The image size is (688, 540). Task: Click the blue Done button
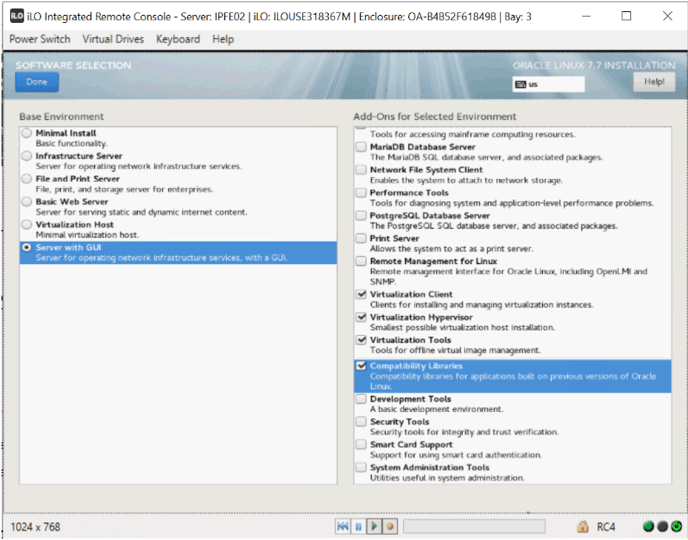pos(37,82)
